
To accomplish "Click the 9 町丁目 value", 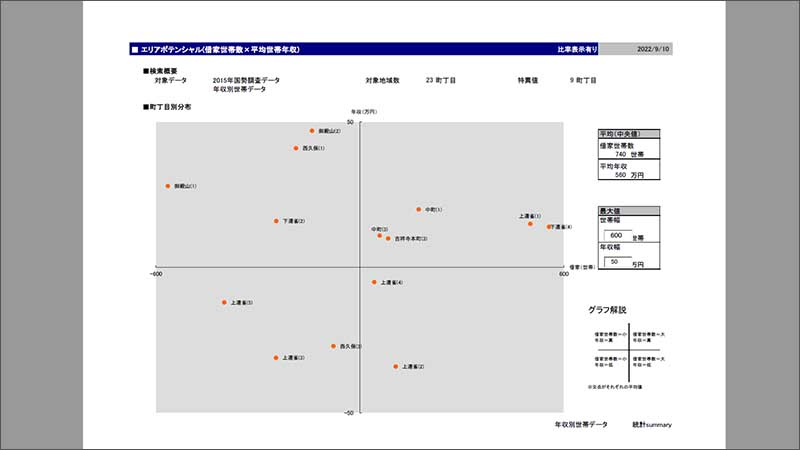I will pos(583,80).
